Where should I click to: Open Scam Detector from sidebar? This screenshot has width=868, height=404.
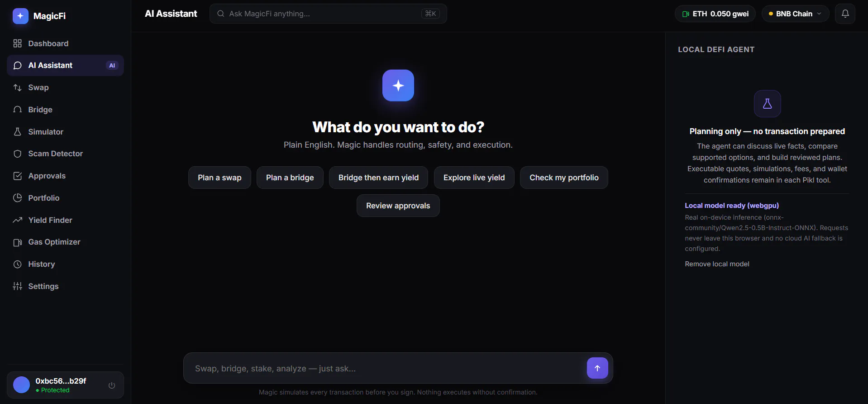tap(65, 154)
